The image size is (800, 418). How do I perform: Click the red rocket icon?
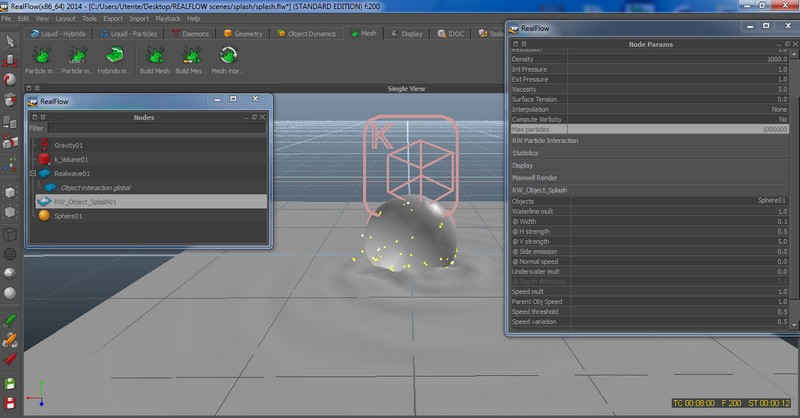click(10, 359)
